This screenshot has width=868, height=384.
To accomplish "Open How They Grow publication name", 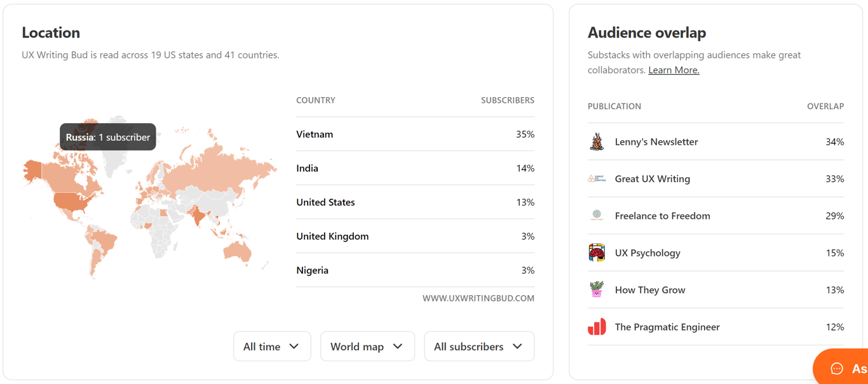I will (650, 290).
